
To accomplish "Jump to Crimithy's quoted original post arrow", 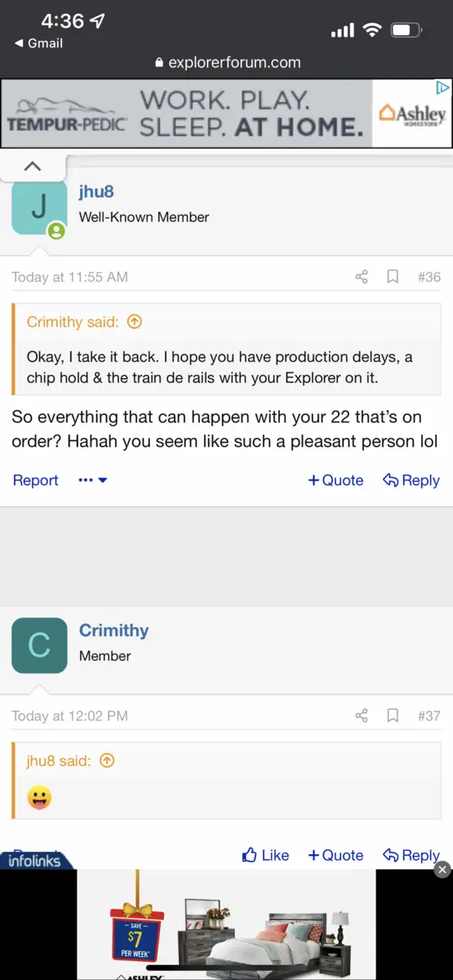I will pyautogui.click(x=135, y=322).
